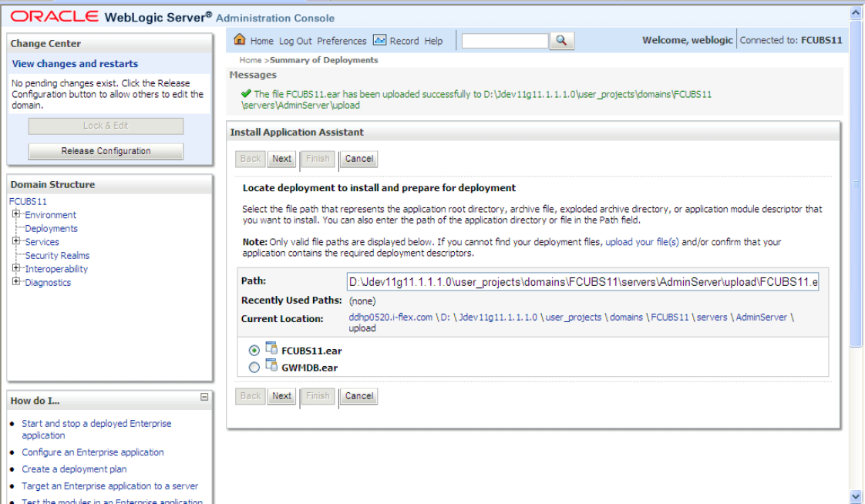Click the Next button
The width and height of the screenshot is (865, 504).
coord(281,159)
